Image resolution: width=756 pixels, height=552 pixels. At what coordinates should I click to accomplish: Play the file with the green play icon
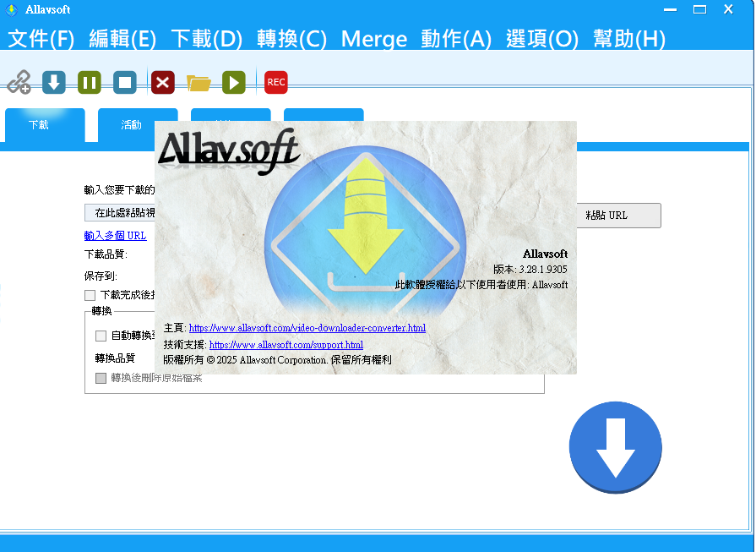pyautogui.click(x=234, y=83)
